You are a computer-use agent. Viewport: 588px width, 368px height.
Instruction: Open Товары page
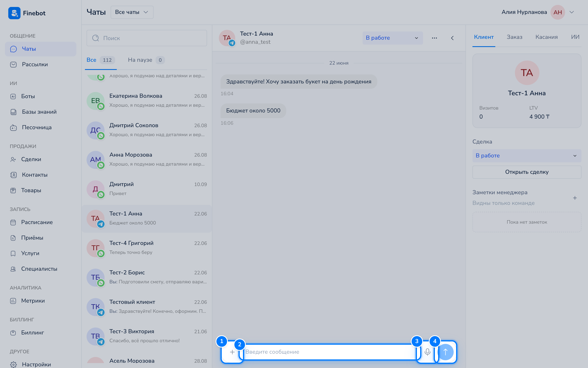[x=41, y=191]
